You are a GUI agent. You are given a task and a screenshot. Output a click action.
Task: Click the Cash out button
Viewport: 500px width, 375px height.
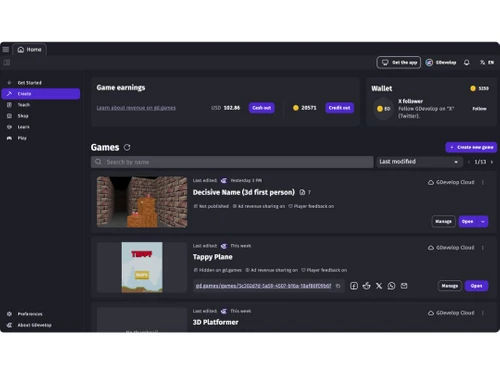tap(262, 108)
